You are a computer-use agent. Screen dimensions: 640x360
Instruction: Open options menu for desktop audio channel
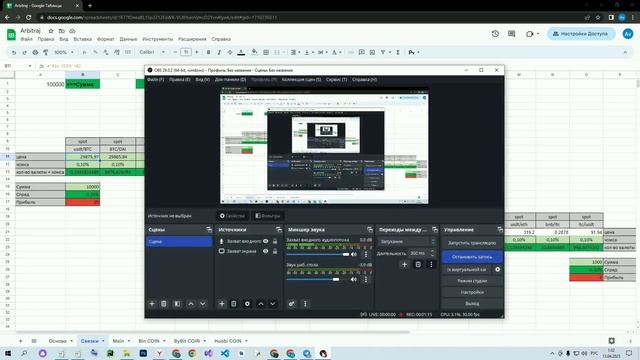click(366, 280)
